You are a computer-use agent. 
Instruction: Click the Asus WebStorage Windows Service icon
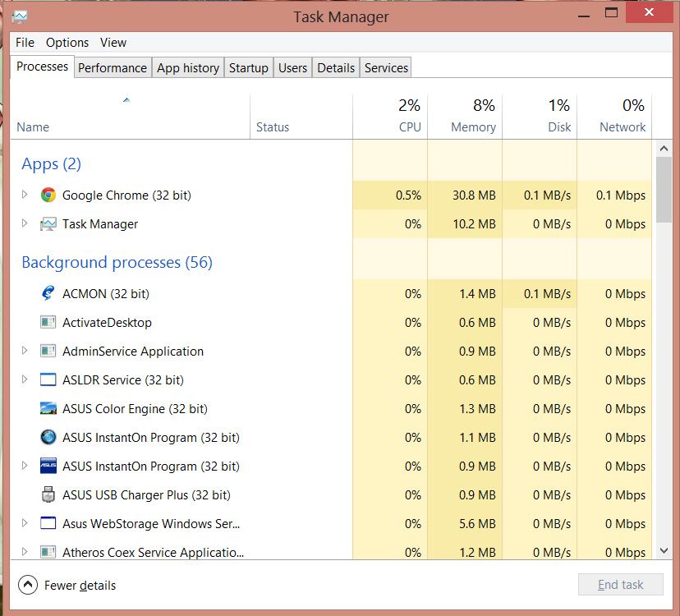pyautogui.click(x=48, y=523)
